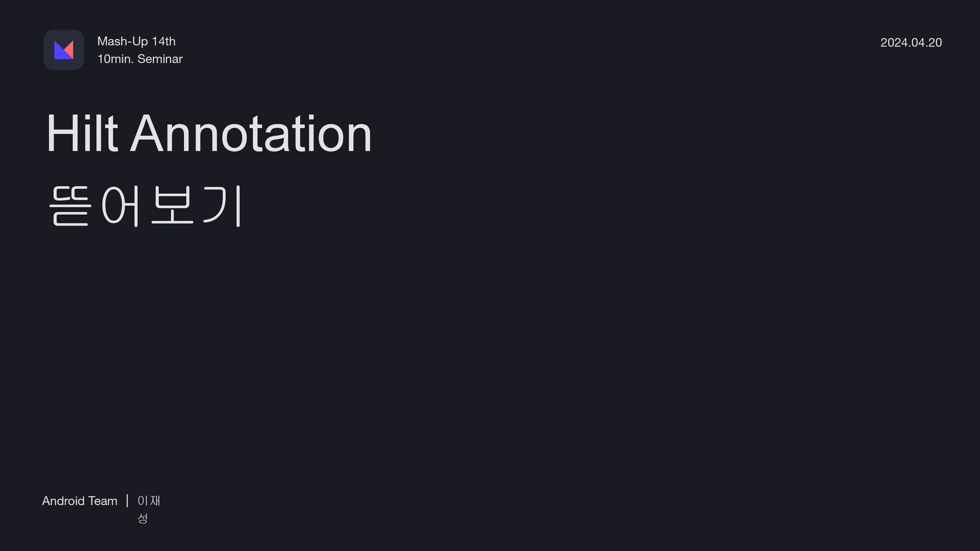Click the Korean character "기" in subtitle
This screenshot has width=980, height=551.
click(222, 206)
